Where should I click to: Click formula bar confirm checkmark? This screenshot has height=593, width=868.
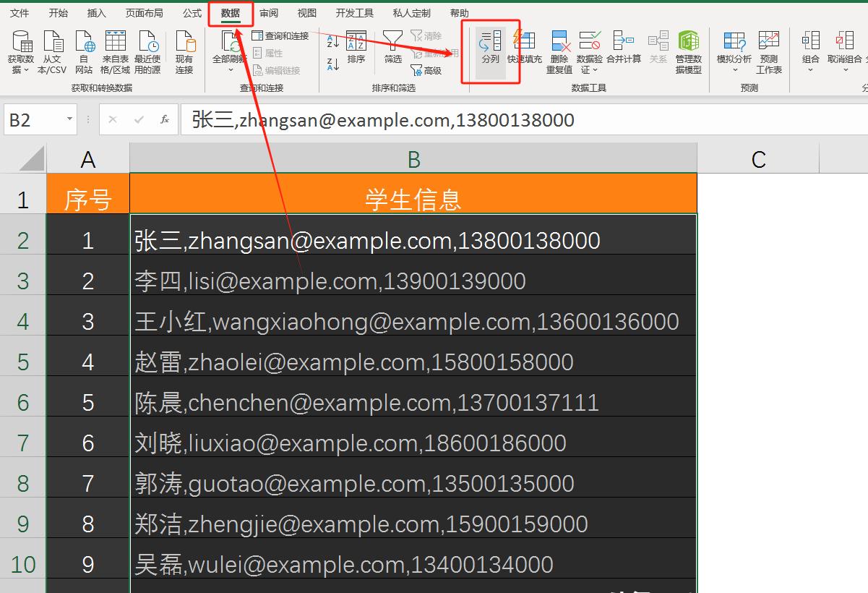pyautogui.click(x=139, y=119)
